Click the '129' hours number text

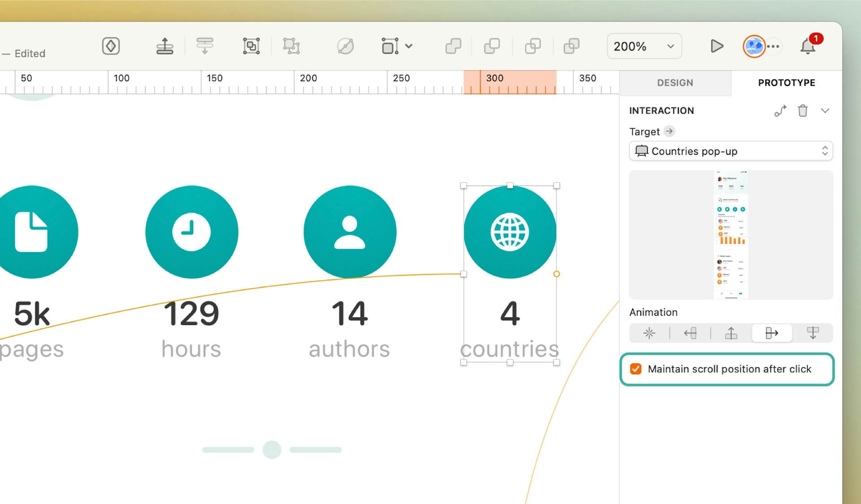(191, 313)
